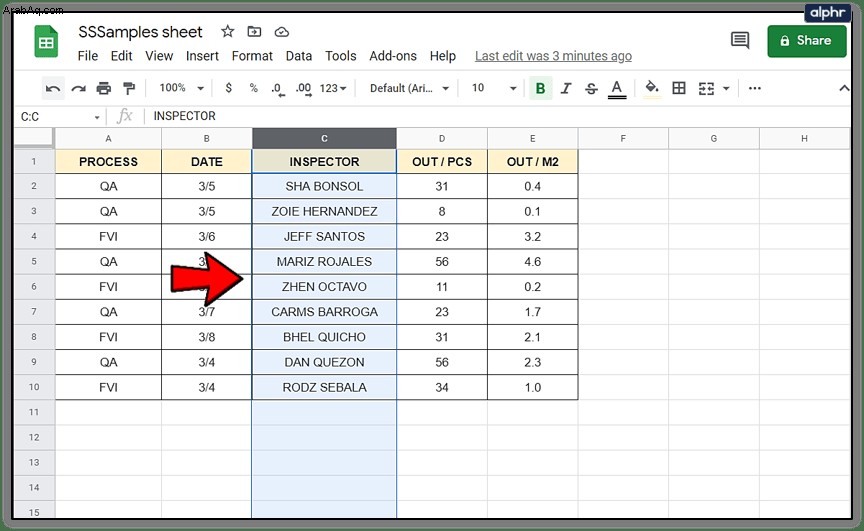Viewport: 864px width, 531px height.
Task: Open the comment history icon
Action: [x=739, y=40]
